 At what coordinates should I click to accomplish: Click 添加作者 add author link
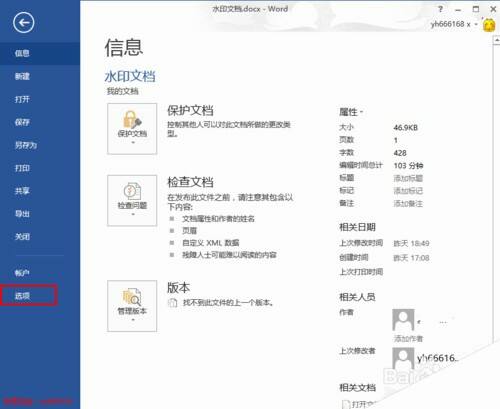point(408,339)
